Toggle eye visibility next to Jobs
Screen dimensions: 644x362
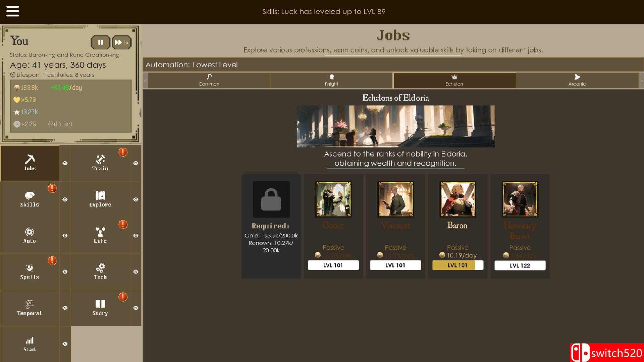(65, 163)
